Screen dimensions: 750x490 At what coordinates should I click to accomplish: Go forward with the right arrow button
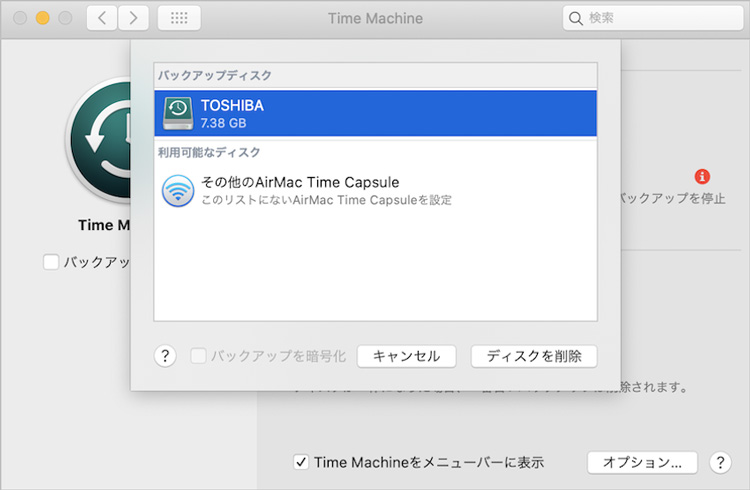point(133,18)
